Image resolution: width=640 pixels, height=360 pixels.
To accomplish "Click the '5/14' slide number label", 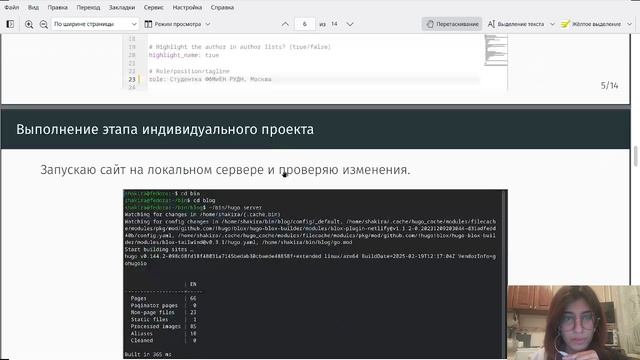I will (x=609, y=86).
